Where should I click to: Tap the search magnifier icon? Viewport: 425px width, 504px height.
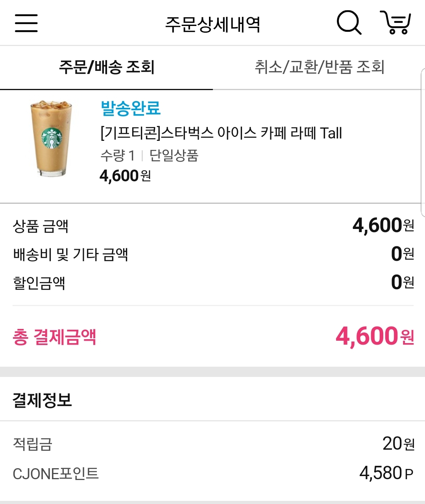(349, 23)
